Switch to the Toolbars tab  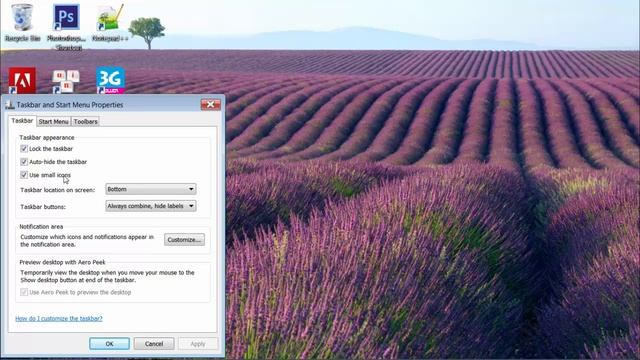[x=86, y=122]
